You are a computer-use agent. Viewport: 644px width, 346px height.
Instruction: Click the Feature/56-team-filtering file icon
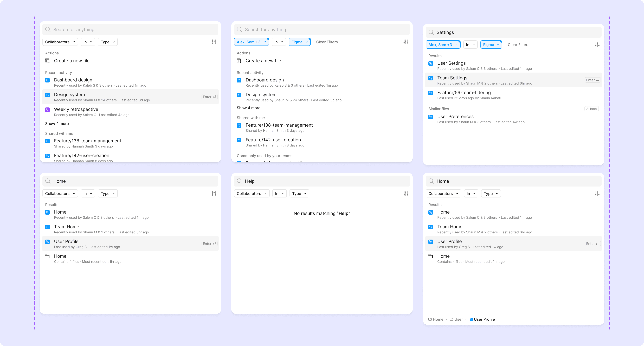[x=430, y=93]
